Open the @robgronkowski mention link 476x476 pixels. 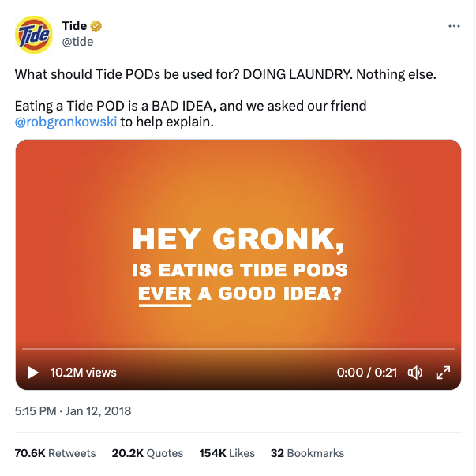65,122
